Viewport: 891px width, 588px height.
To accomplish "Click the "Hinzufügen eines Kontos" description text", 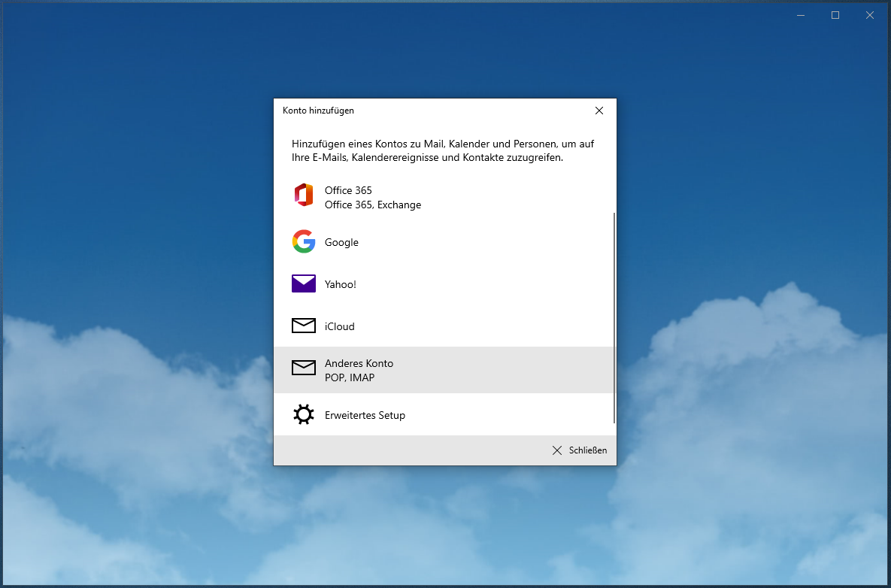I will [443, 150].
